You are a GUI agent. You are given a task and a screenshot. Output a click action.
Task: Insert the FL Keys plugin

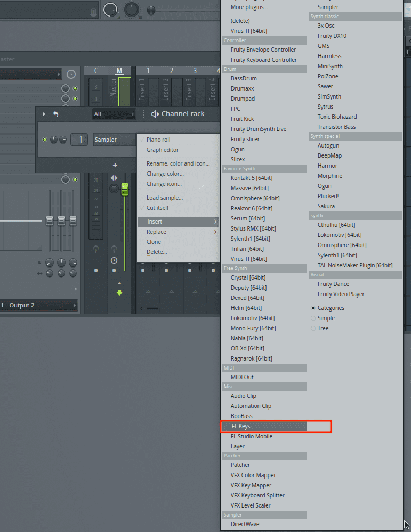click(264, 426)
